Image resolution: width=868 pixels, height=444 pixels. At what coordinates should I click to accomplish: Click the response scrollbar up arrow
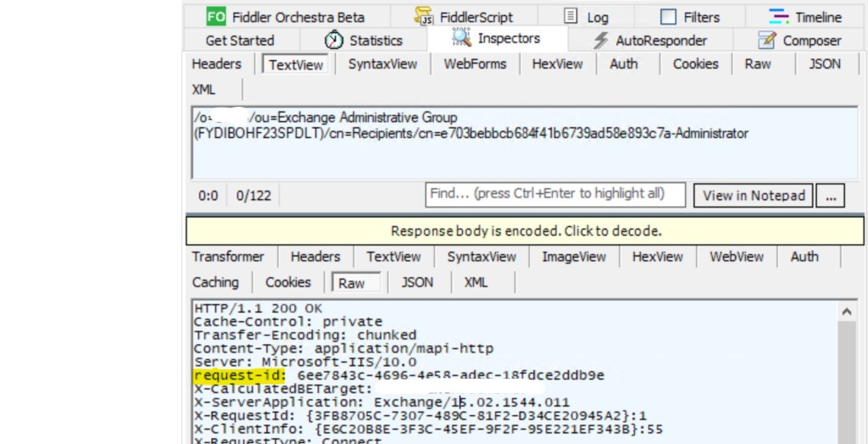coord(846,312)
